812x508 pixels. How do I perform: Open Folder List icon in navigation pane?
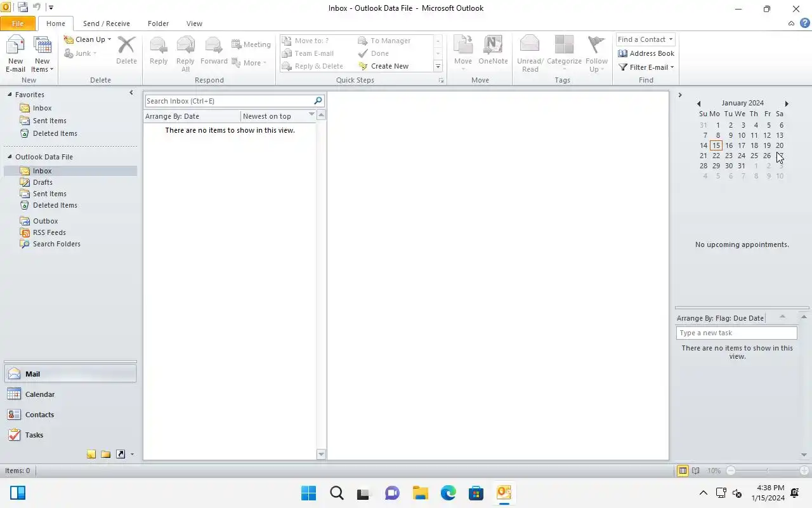coord(106,454)
